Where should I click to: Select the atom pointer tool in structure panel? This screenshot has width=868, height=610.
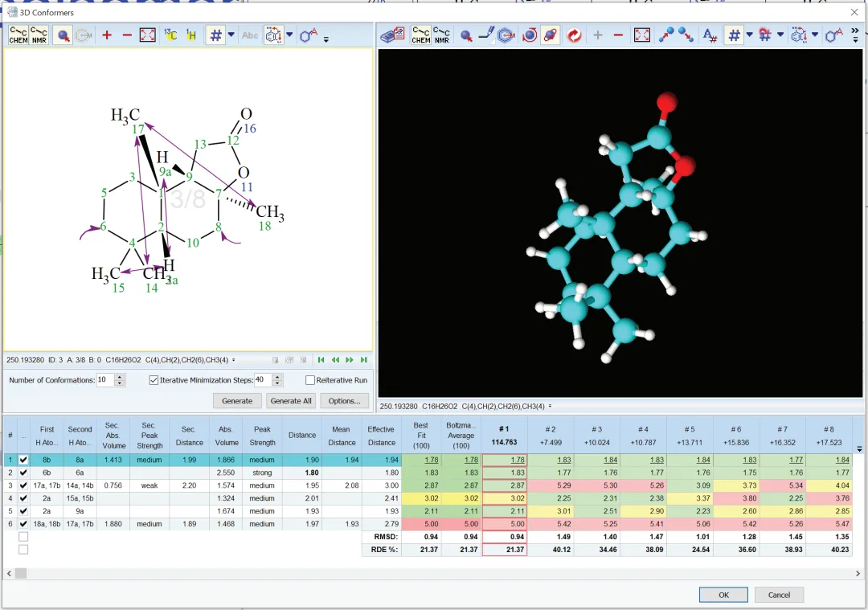pyautogui.click(x=63, y=36)
